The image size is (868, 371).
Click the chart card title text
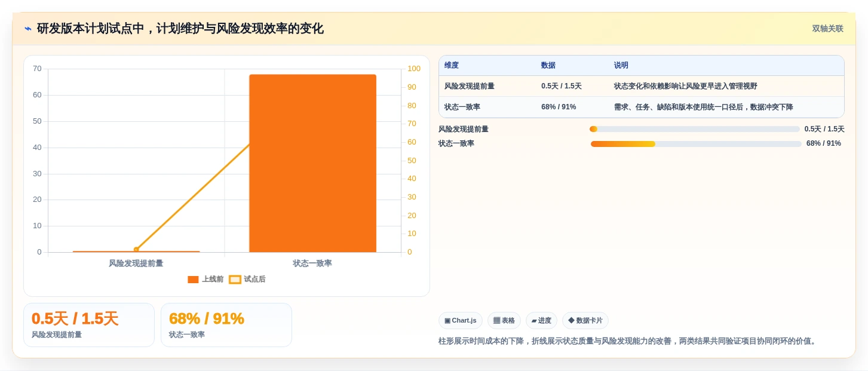(180, 29)
